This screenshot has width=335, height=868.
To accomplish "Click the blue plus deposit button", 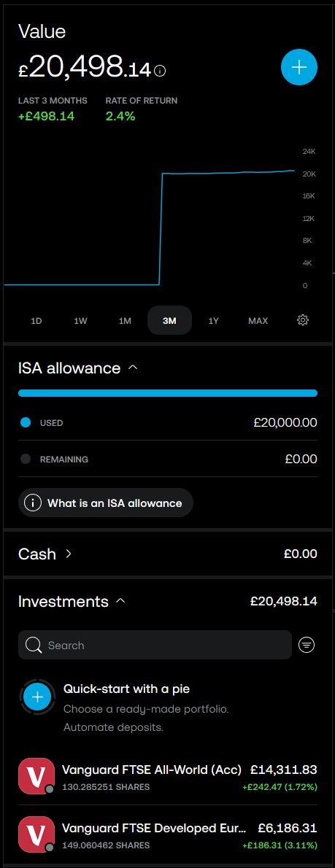I will [299, 68].
